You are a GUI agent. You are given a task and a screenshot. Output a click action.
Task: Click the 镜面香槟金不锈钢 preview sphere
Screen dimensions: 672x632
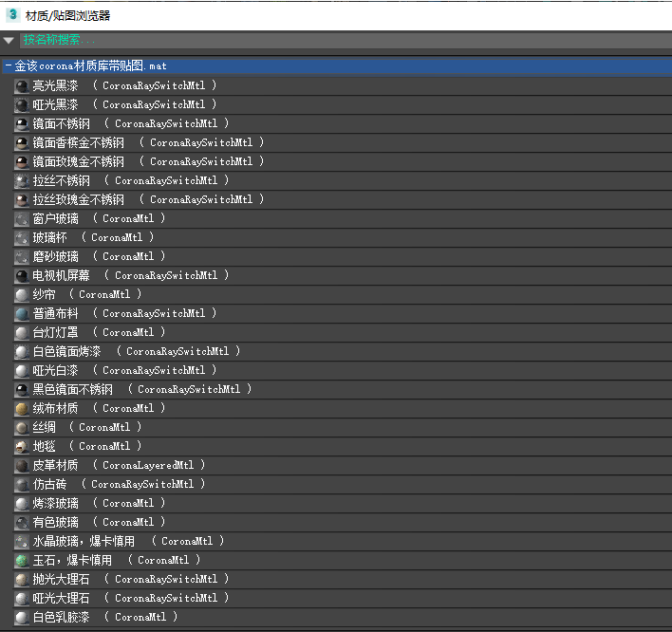(22, 143)
